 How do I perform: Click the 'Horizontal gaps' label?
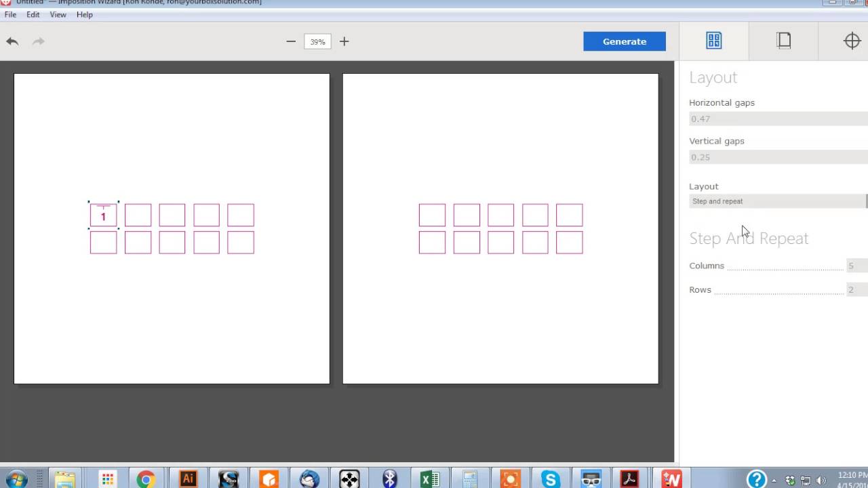point(722,103)
